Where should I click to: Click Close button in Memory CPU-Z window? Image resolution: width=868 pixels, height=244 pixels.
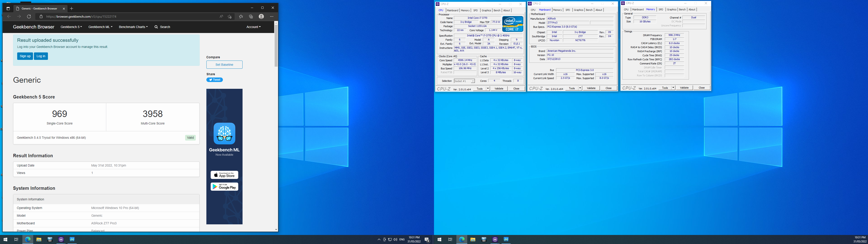(x=702, y=88)
